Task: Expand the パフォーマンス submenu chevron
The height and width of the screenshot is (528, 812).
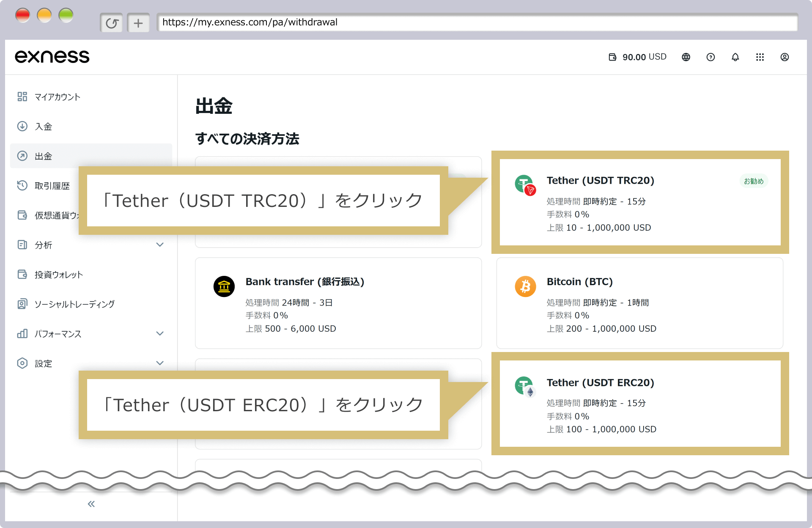Action: (160, 334)
